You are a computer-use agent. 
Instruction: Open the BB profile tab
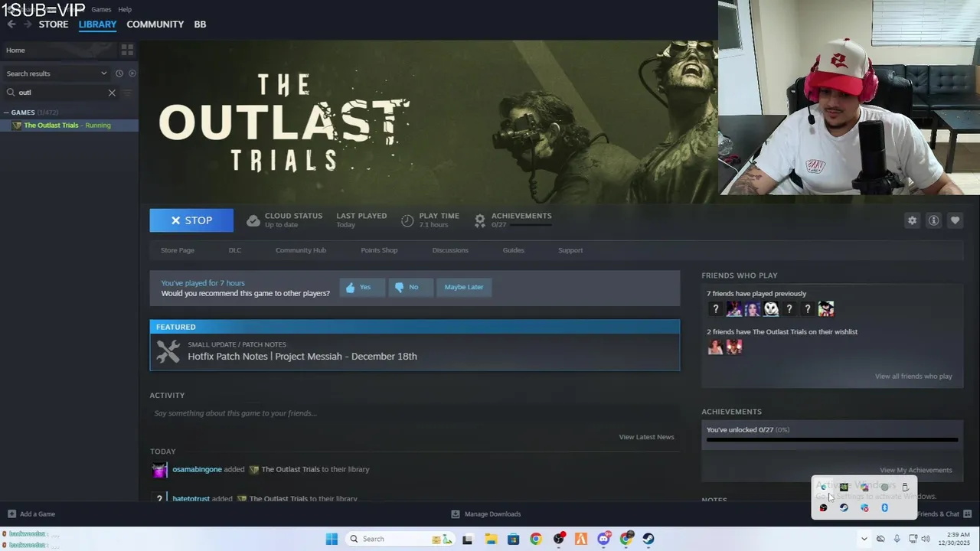coord(200,24)
